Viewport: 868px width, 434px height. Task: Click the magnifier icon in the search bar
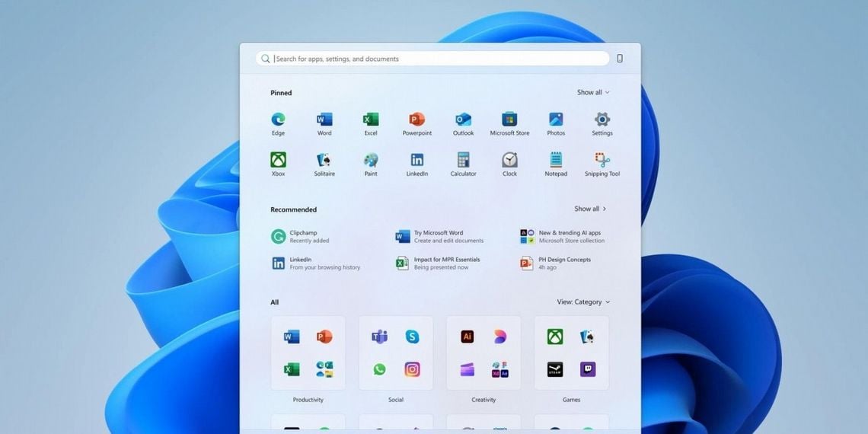point(266,59)
